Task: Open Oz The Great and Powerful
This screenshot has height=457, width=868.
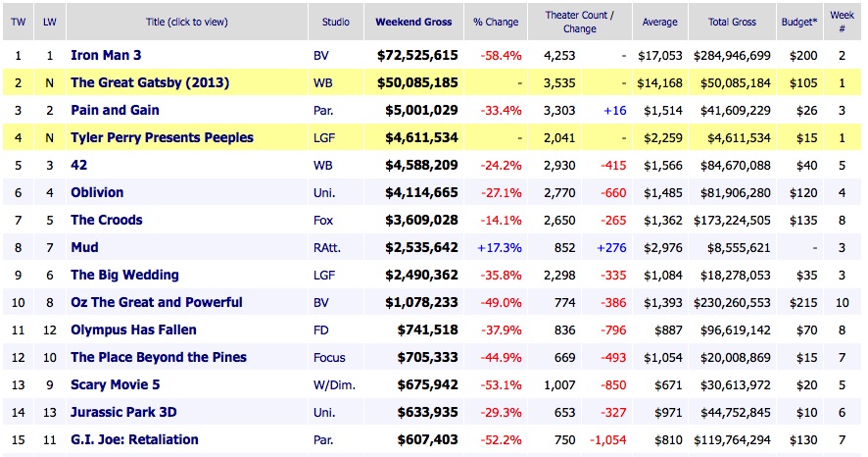Action: click(157, 302)
